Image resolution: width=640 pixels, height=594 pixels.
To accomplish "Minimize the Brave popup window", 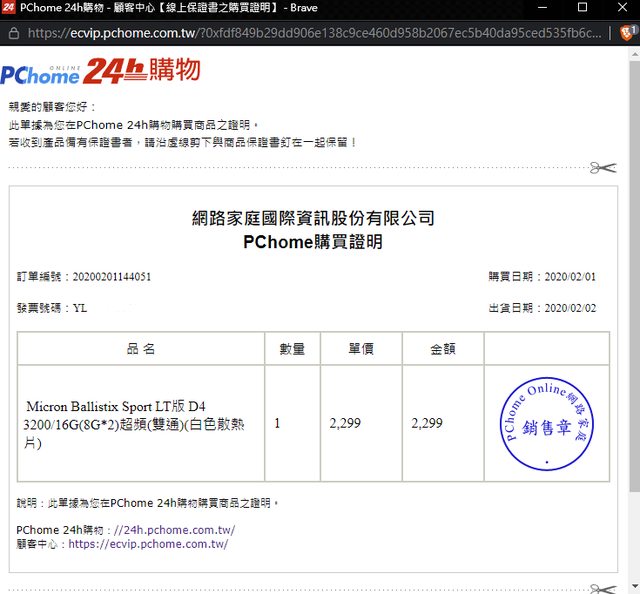I will point(536,8).
